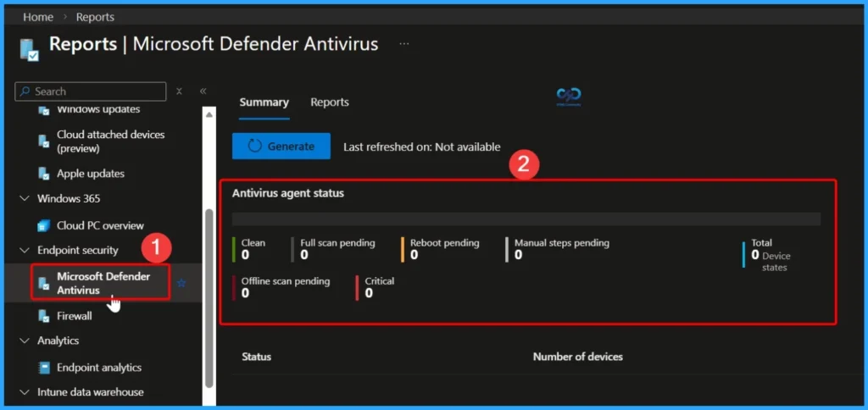Switch to the Summary tab
The width and height of the screenshot is (868, 410).
click(x=264, y=102)
